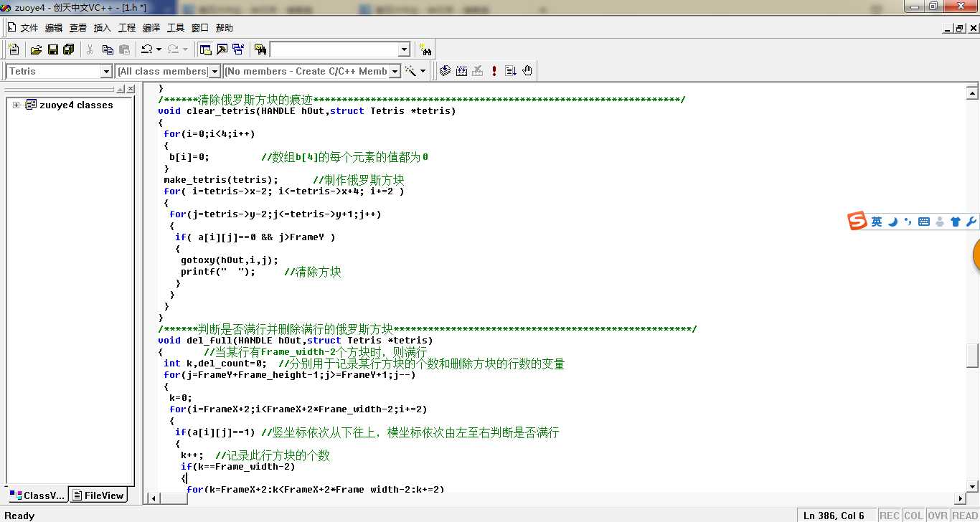Open the 工具 menu
Screen dimensions: 980x522
pos(175,27)
